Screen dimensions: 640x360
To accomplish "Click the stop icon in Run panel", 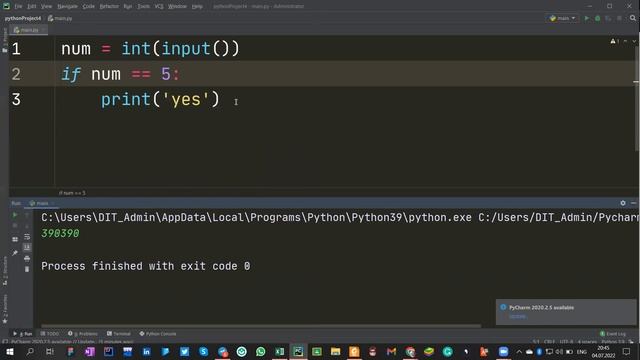I will [15, 226].
